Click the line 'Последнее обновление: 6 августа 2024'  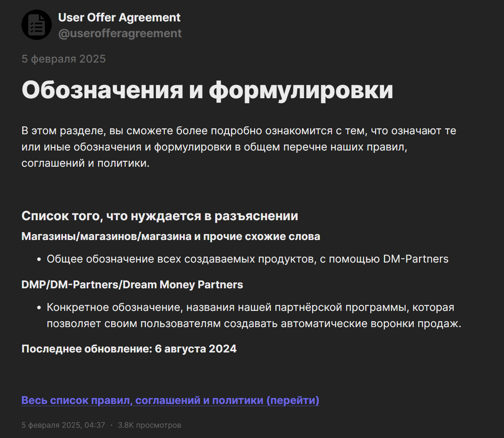(129, 349)
